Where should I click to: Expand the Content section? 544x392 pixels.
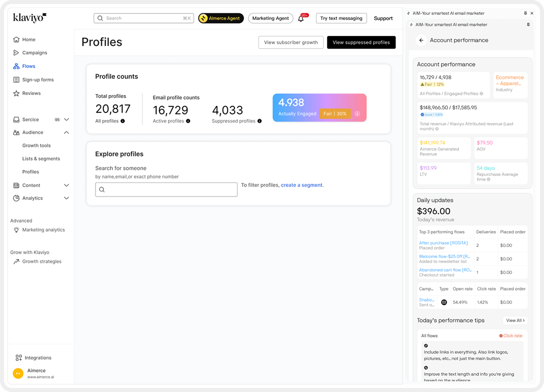[x=66, y=185]
